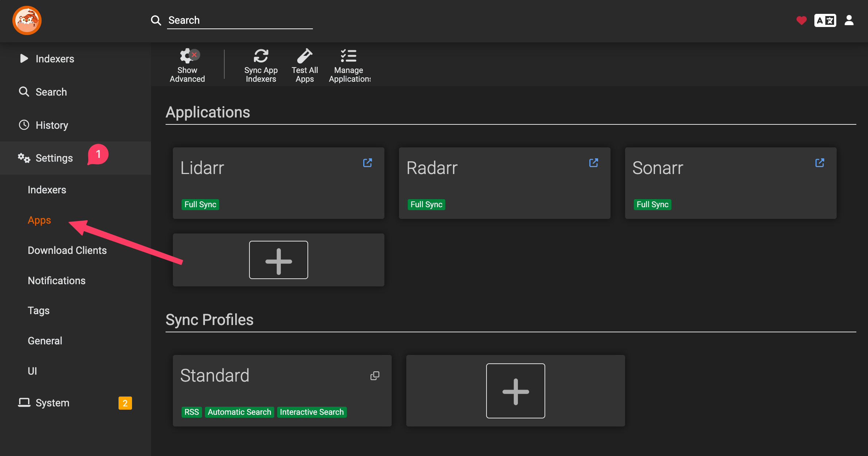Click the Indexers play triangle icon
The image size is (868, 456).
(x=24, y=58)
